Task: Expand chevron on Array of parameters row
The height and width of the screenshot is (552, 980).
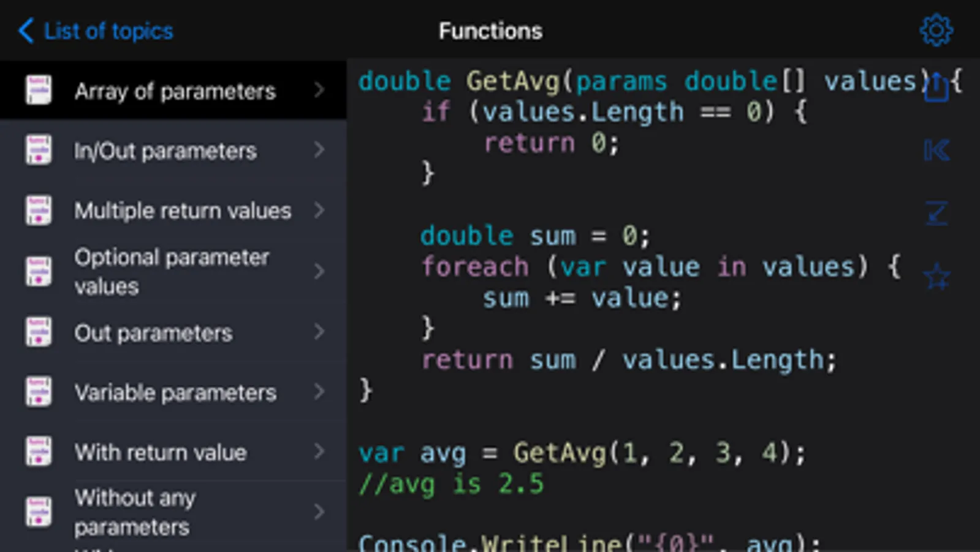Action: pos(319,90)
